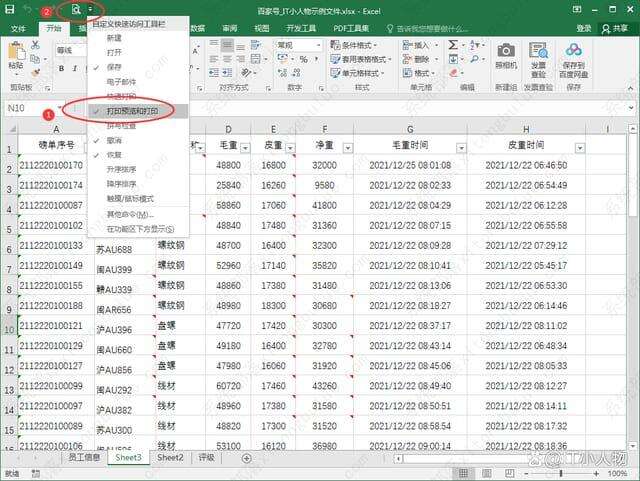Click the zoom slider handle
This screenshot has height=481, width=640.
[561, 473]
